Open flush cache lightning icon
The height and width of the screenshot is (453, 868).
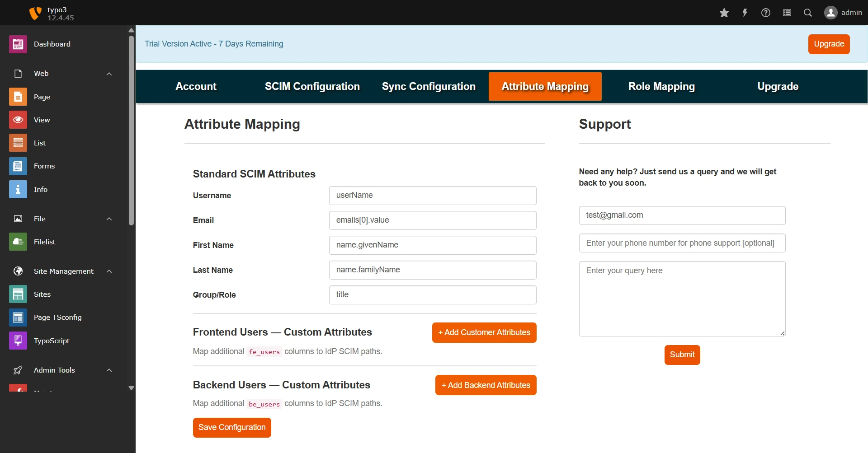pos(745,13)
